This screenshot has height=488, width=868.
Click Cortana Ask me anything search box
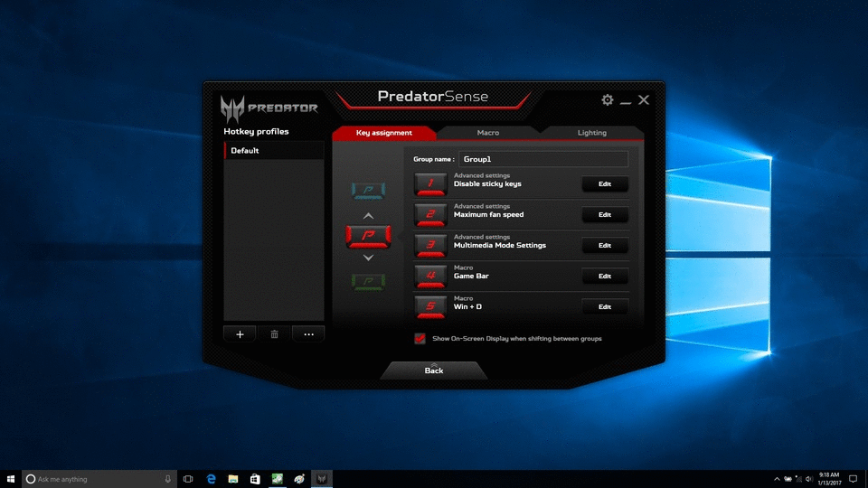(x=99, y=479)
